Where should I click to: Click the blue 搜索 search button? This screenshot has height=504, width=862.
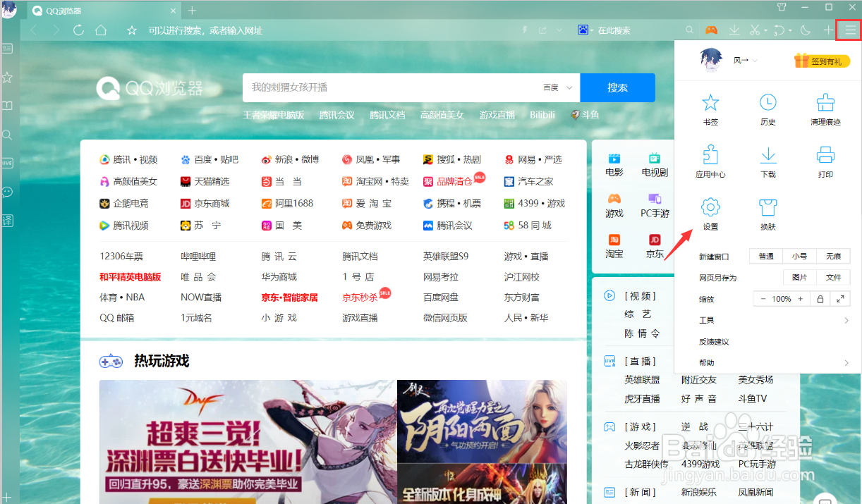pyautogui.click(x=617, y=87)
